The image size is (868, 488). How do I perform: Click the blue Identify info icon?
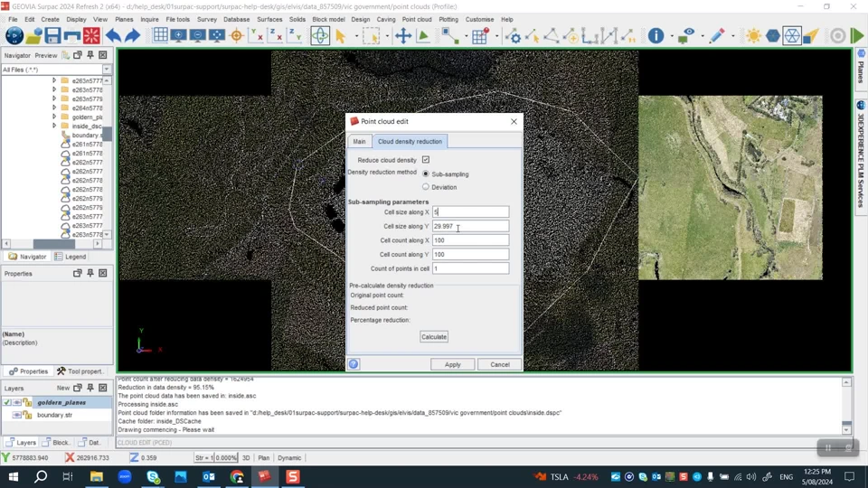point(656,36)
